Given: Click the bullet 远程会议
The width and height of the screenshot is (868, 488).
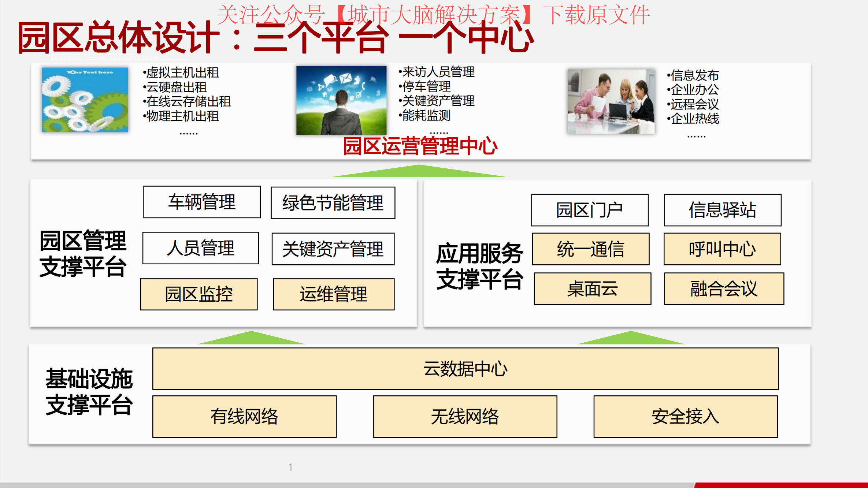Looking at the screenshot, I should tap(693, 104).
